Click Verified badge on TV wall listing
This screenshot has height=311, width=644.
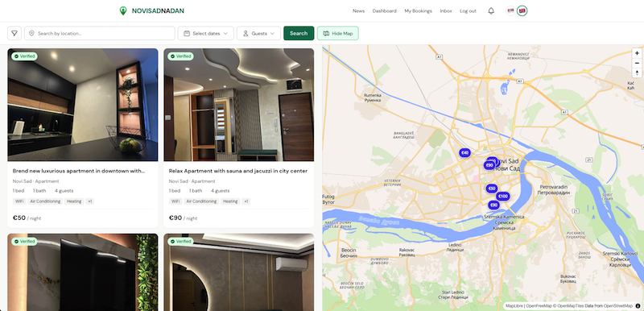(24, 242)
